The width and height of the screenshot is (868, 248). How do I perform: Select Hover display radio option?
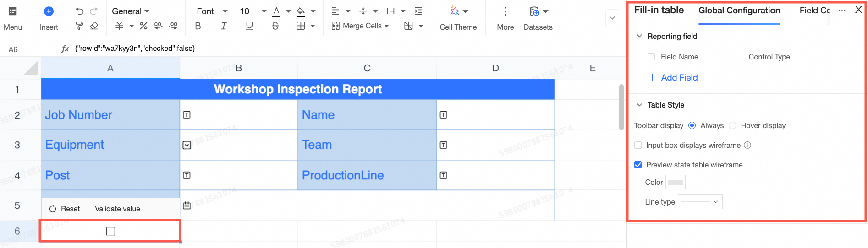tap(732, 125)
